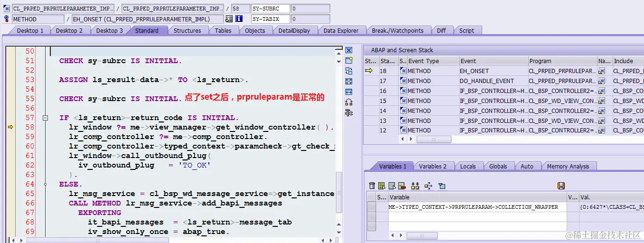644x243 pixels.
Task: Select the first row selector in Variables table
Action: point(371,207)
